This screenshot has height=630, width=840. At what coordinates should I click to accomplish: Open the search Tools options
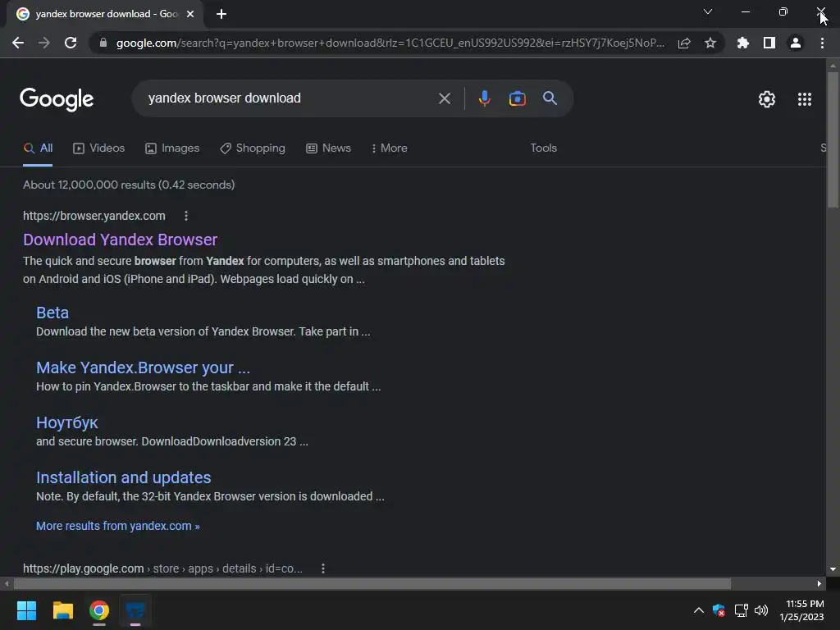[x=543, y=148]
